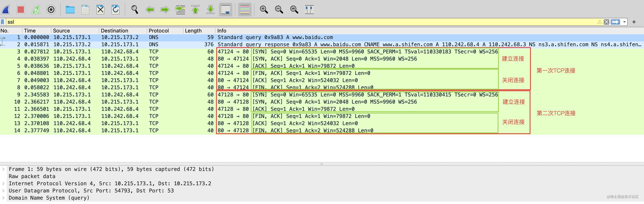Go forward in packet history
This screenshot has width=644, height=204.
tap(165, 10)
